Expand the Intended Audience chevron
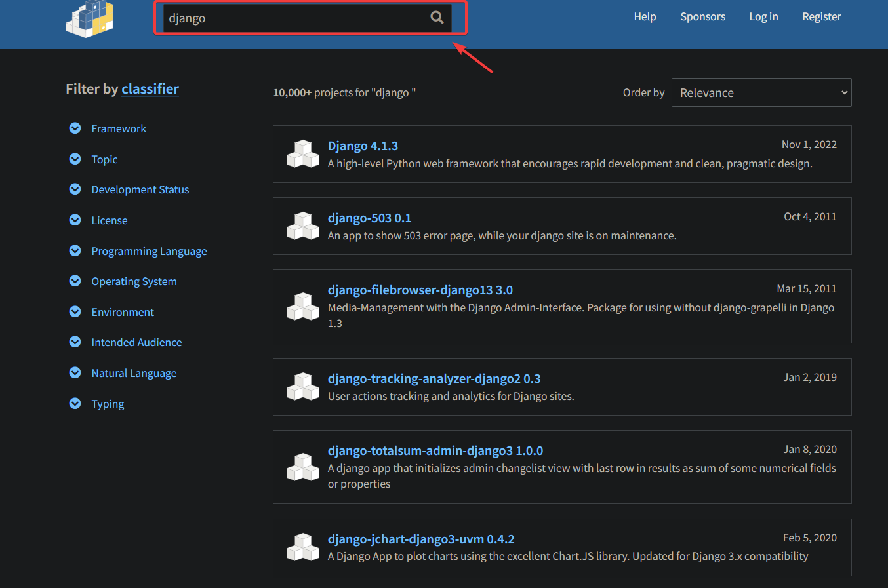This screenshot has height=588, width=888. [75, 342]
